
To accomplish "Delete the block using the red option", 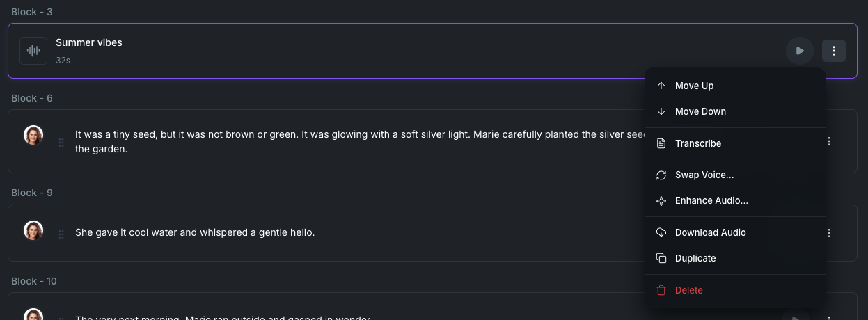I will (688, 290).
